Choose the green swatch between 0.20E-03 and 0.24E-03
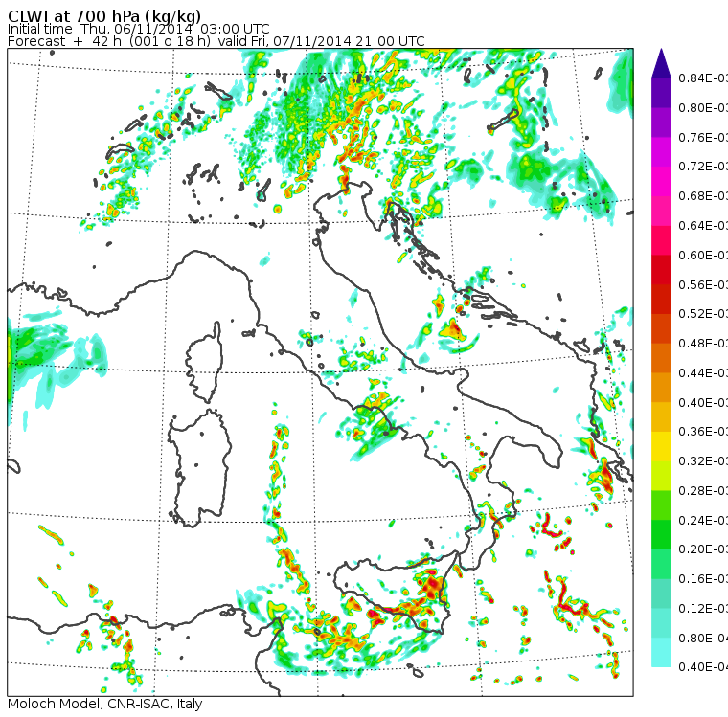The height and width of the screenshot is (717, 728). tap(661, 534)
